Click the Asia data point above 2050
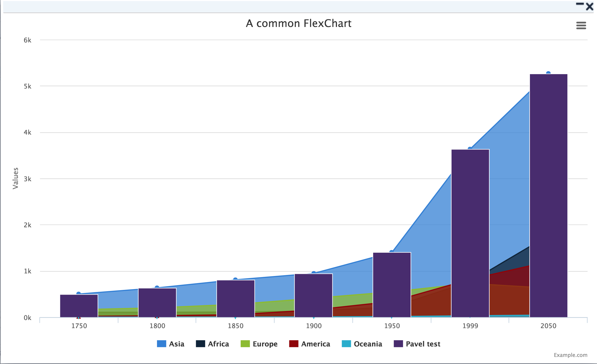The height and width of the screenshot is (364, 597). (x=548, y=73)
